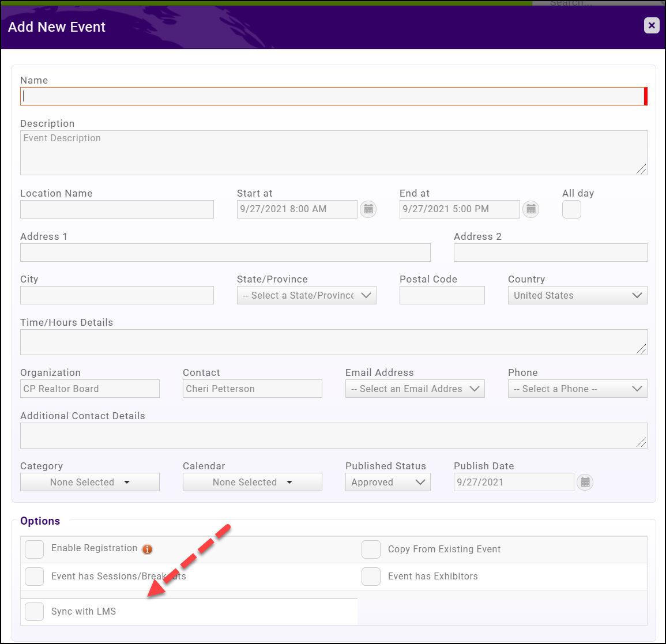666x644 pixels.
Task: Check Copy From Existing Event
Action: click(371, 549)
